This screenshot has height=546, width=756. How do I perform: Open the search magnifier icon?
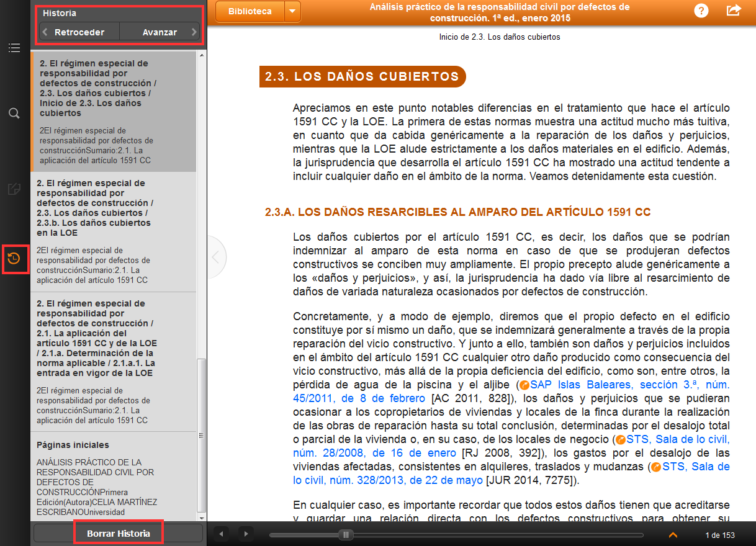pos(14,113)
